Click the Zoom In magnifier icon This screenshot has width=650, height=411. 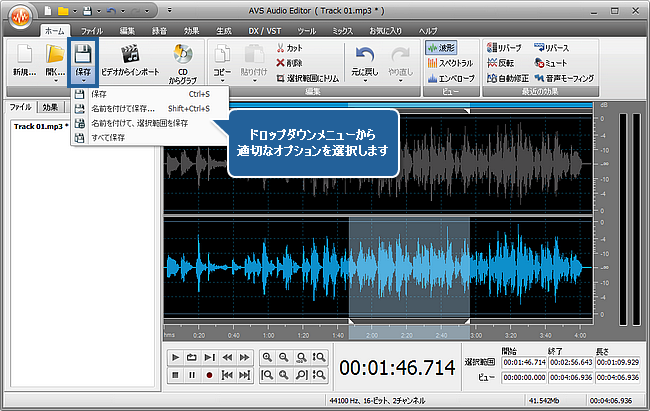tap(267, 357)
